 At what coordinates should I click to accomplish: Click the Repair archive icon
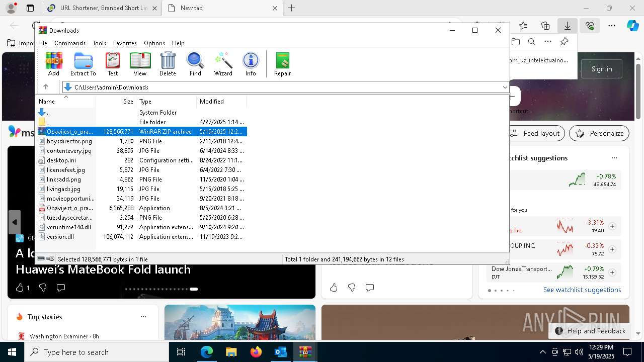[x=282, y=64]
